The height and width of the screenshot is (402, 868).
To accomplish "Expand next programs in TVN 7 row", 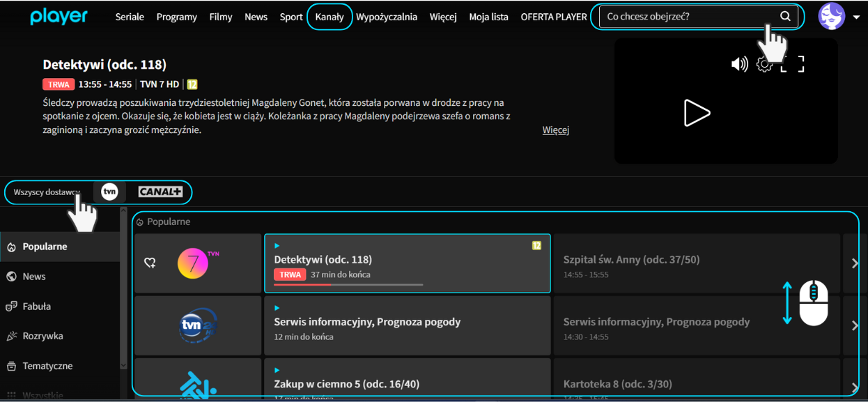I will point(855,263).
